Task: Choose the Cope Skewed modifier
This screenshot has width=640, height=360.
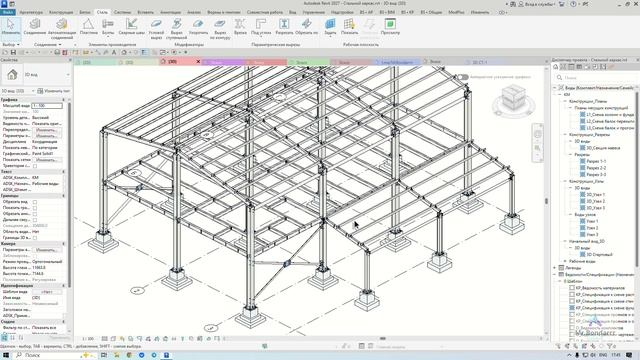Action: (x=176, y=29)
